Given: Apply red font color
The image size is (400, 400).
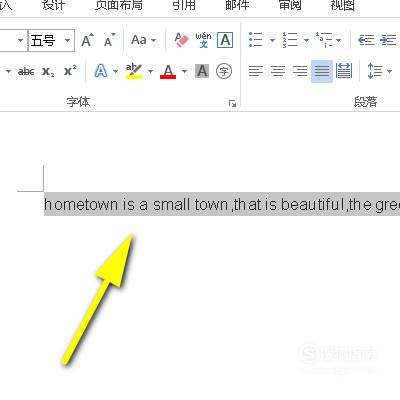Looking at the screenshot, I should 168,71.
